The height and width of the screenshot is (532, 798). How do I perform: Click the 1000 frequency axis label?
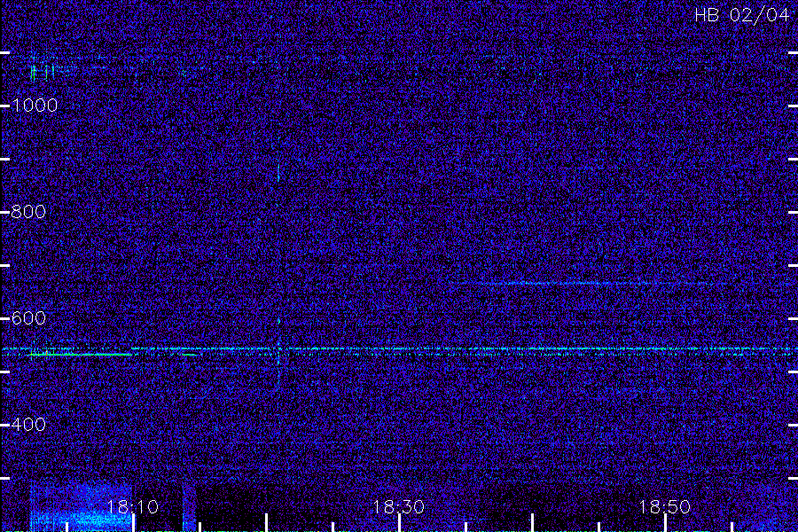[x=35, y=106]
